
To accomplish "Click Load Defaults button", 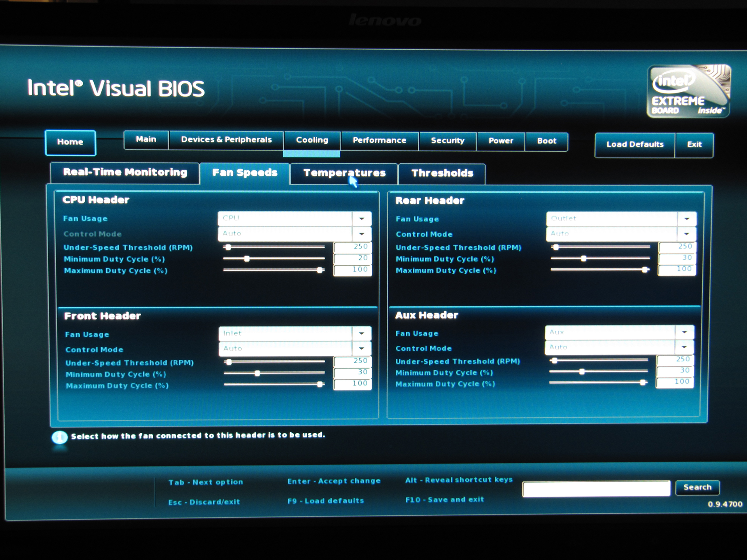I will 635,145.
